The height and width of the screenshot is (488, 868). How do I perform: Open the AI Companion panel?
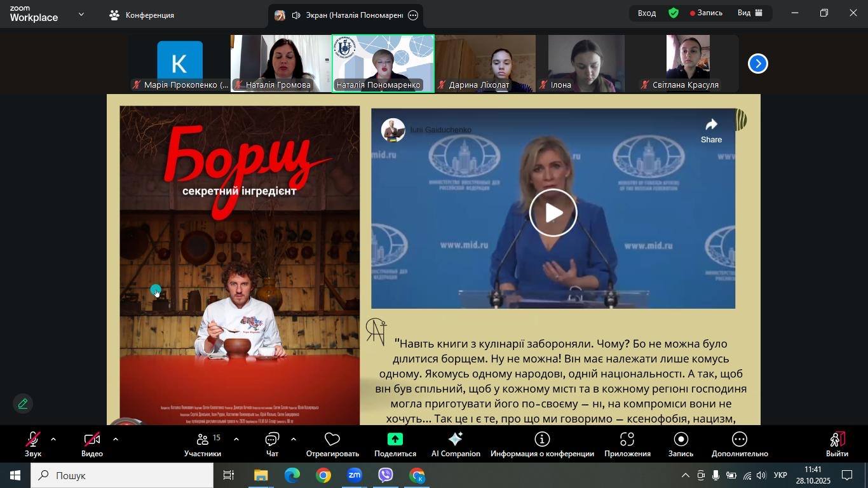click(455, 444)
